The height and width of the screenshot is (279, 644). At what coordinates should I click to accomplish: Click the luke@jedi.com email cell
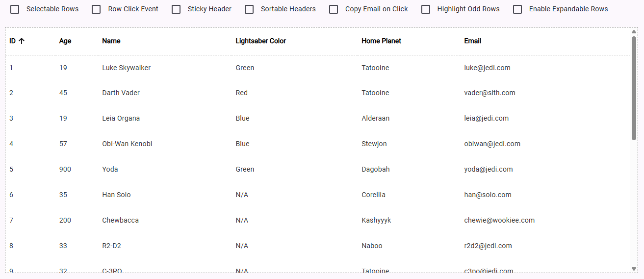(x=487, y=68)
